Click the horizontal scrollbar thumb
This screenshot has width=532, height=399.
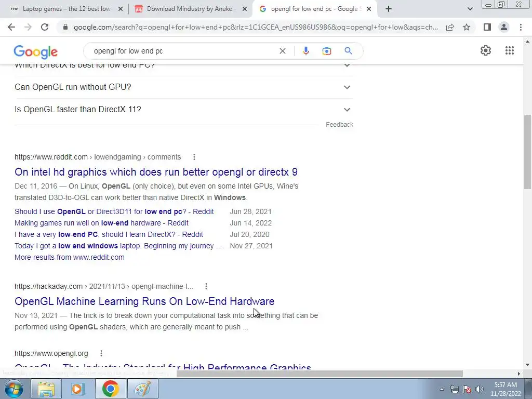320,374
